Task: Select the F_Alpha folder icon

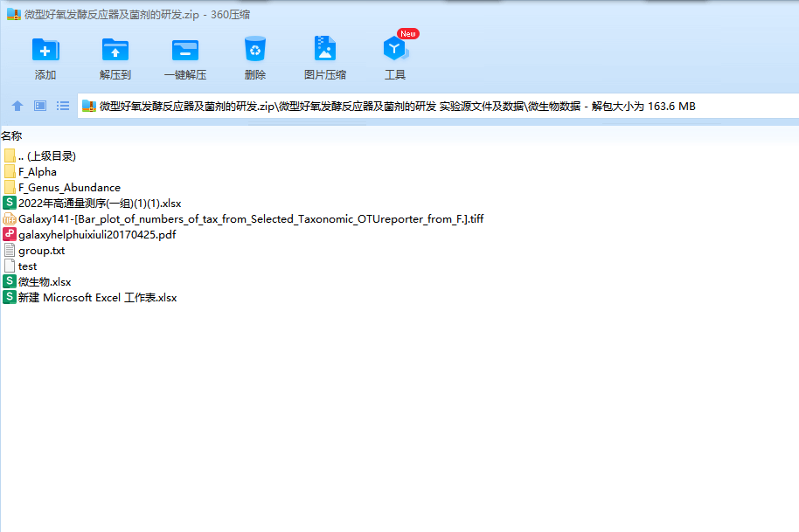Action: [9, 171]
